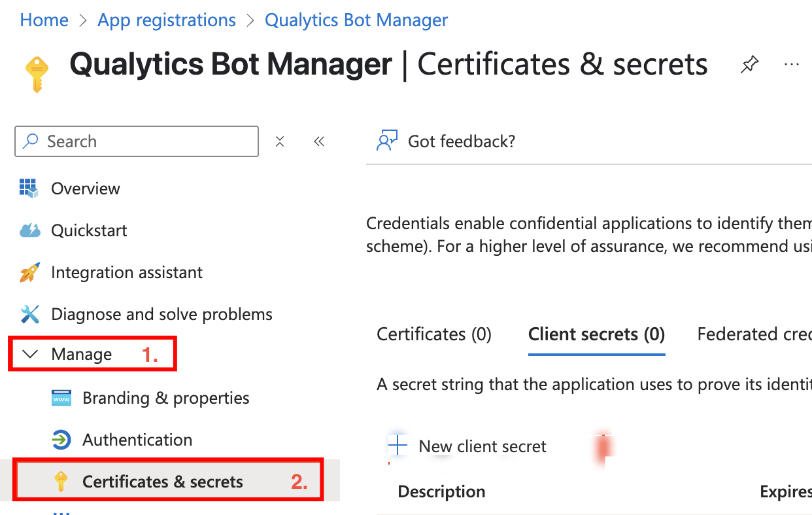Select the Overview icon in the sidebar
The image size is (812, 515).
tap(28, 188)
